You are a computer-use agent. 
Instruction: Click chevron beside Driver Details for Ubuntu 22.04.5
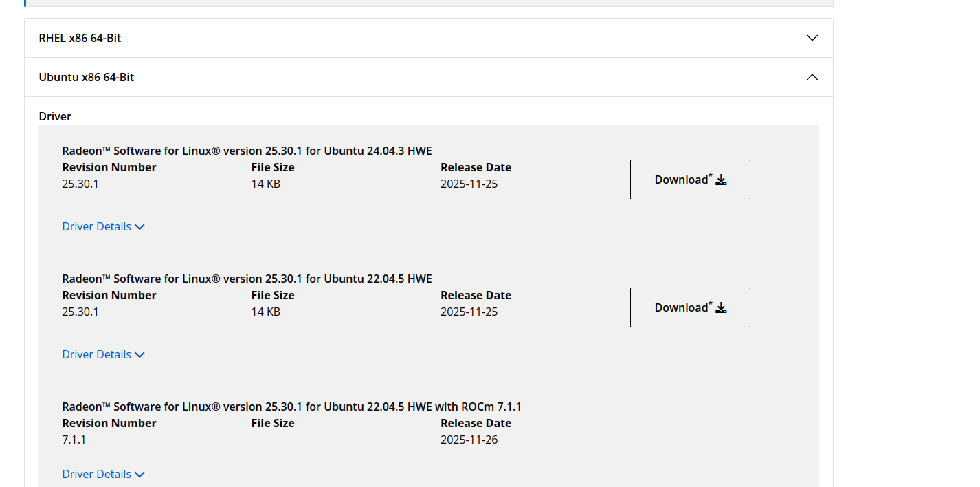[140, 355]
